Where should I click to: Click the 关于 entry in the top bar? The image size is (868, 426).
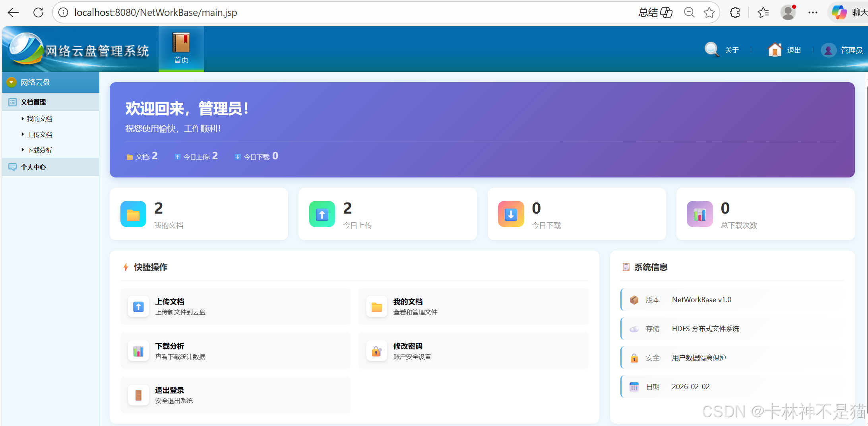click(732, 50)
